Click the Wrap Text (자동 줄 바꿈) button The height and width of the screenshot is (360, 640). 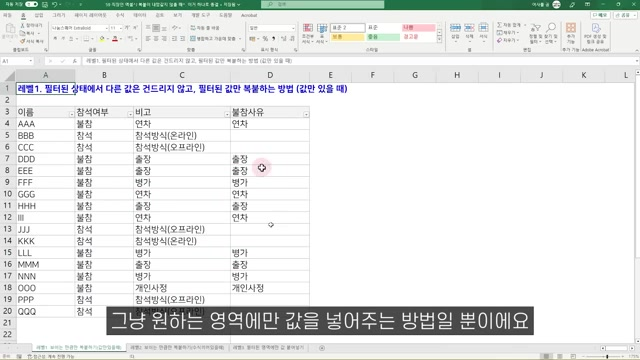click(205, 28)
